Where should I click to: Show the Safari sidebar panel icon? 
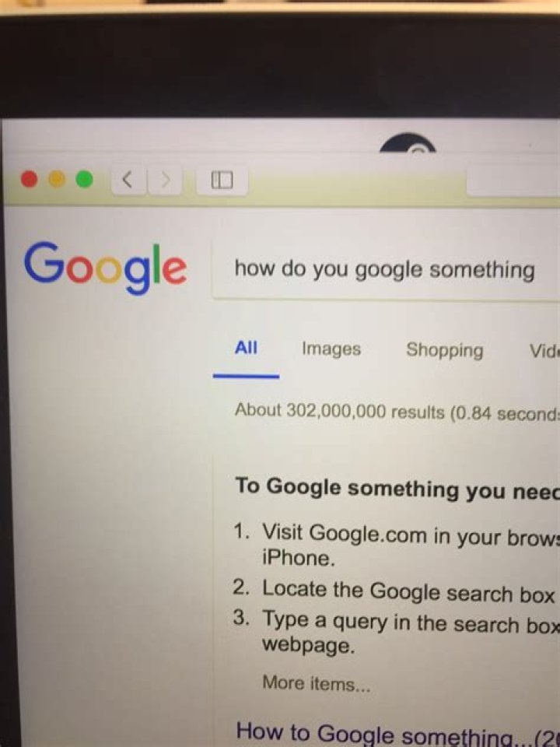(222, 180)
